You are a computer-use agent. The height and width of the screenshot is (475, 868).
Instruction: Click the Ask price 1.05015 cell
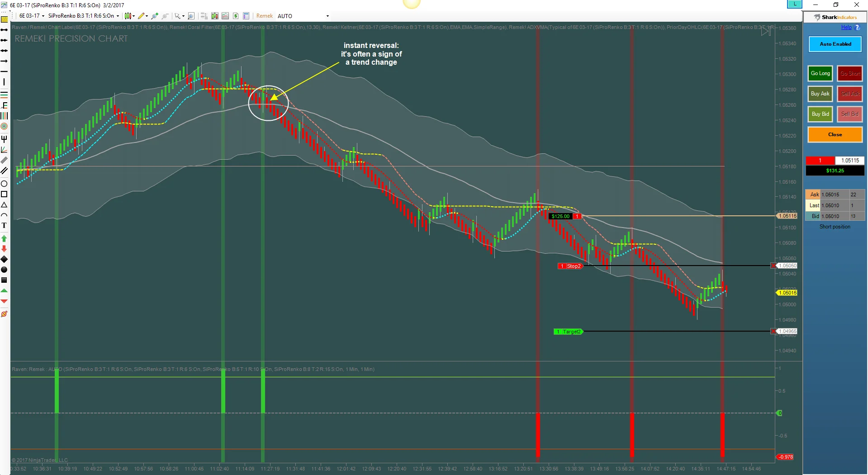[x=835, y=195]
